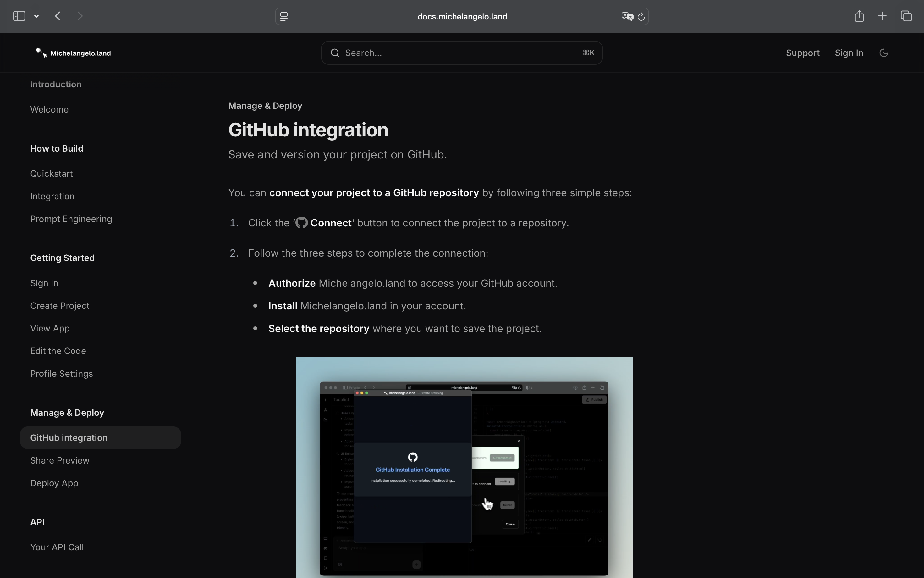The image size is (924, 578).
Task: Click the Safari sidebar toggle icon
Action: (19, 16)
